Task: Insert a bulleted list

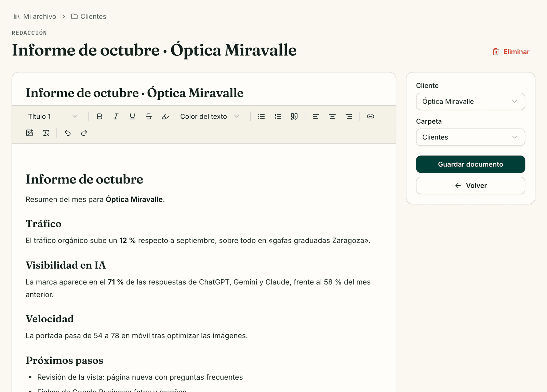Action: [262, 117]
